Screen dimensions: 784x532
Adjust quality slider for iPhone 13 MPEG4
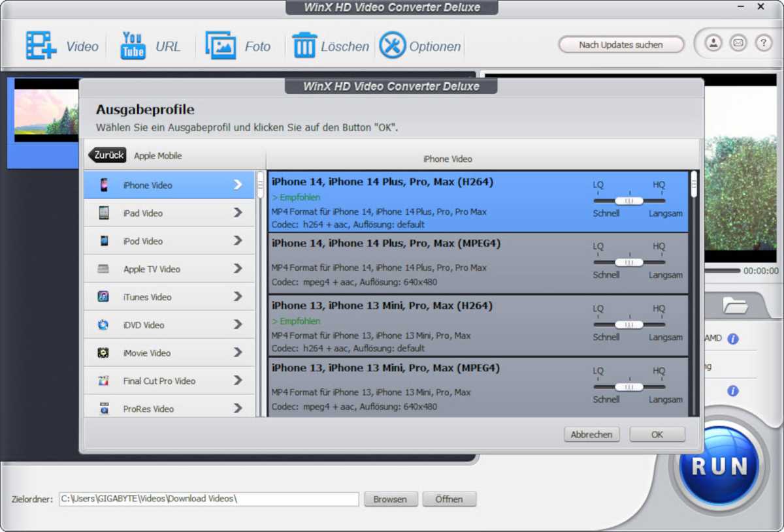tap(629, 386)
